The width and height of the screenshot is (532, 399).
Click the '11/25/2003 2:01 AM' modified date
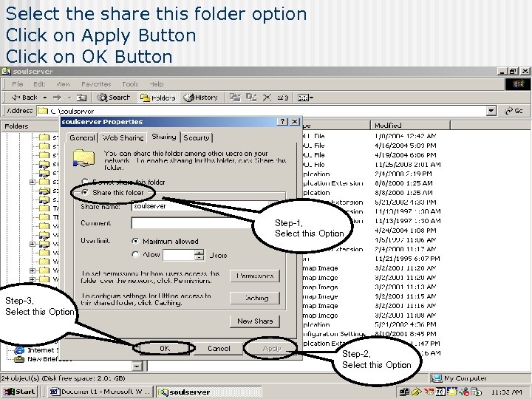tap(407, 165)
